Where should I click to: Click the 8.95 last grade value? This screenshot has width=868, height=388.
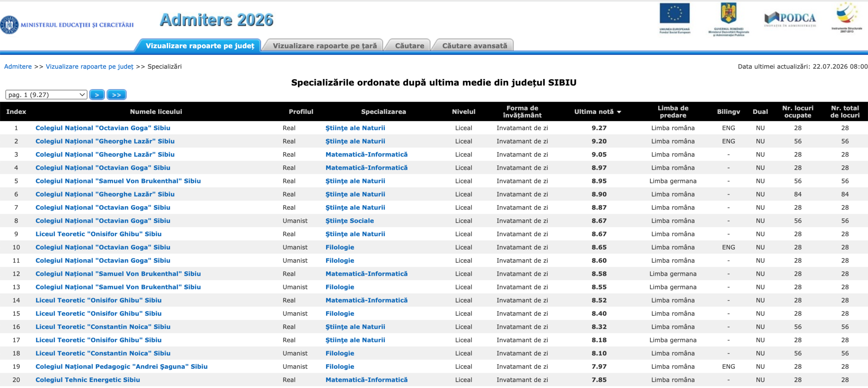coord(599,181)
